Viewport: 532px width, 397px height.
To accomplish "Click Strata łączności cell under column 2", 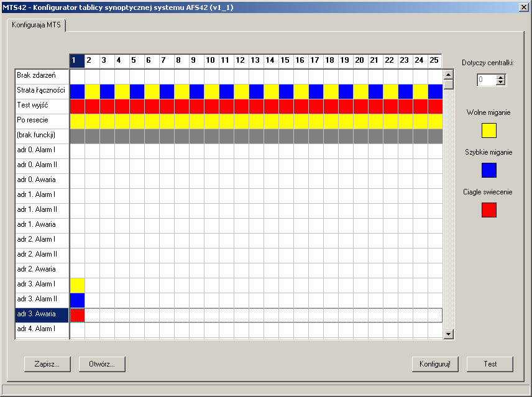I will click(92, 91).
